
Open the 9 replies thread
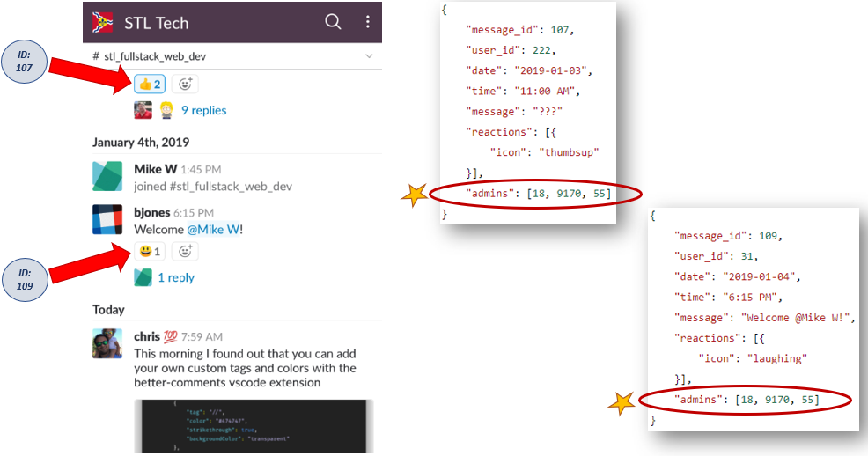pyautogui.click(x=203, y=110)
